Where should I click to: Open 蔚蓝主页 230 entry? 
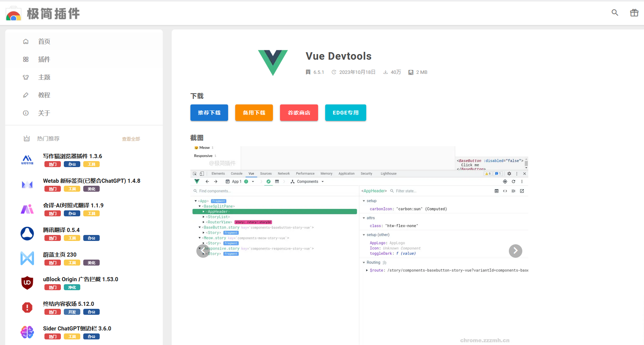60,255
